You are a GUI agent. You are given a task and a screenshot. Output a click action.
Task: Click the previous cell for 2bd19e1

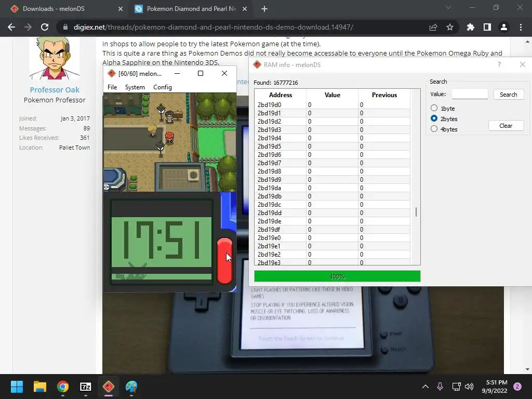click(x=384, y=246)
